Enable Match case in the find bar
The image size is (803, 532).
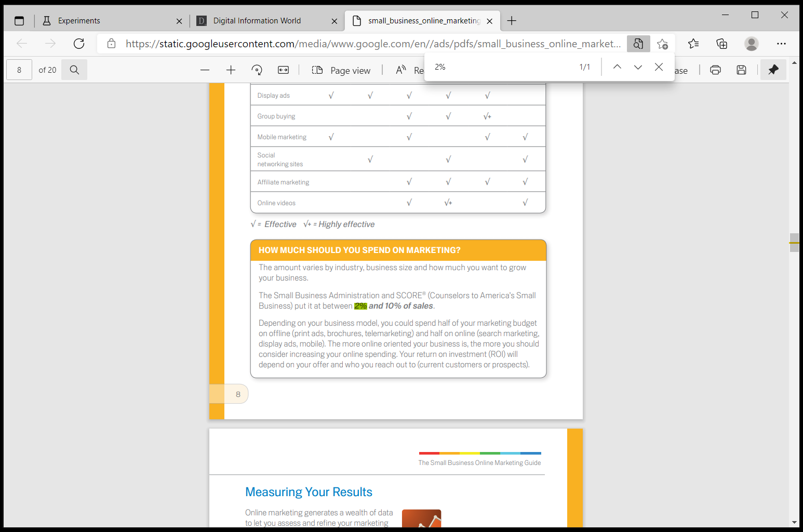tap(680, 70)
